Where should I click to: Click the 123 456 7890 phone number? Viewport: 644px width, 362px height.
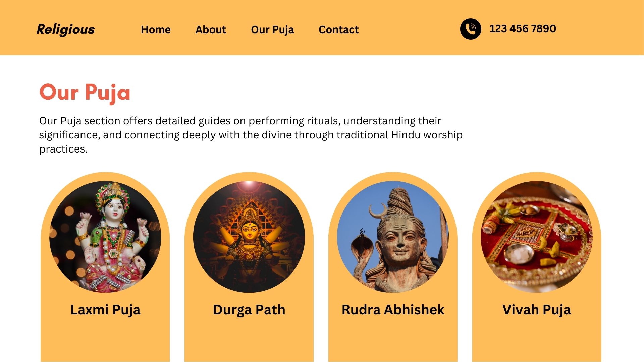(x=523, y=29)
